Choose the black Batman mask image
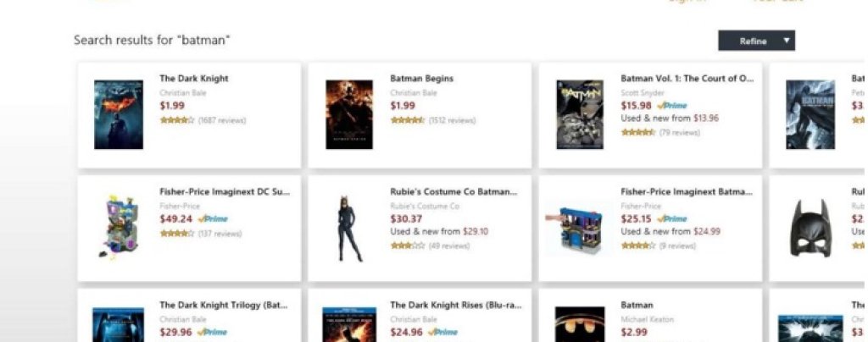The height and width of the screenshot is (342, 868). (810, 229)
